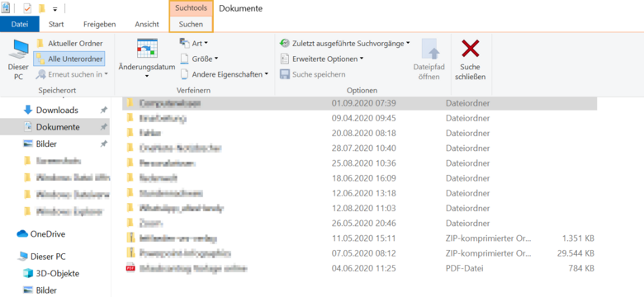Select the folder dated 09.04.2020 09:45
644x297 pixels.
pyautogui.click(x=359, y=118)
